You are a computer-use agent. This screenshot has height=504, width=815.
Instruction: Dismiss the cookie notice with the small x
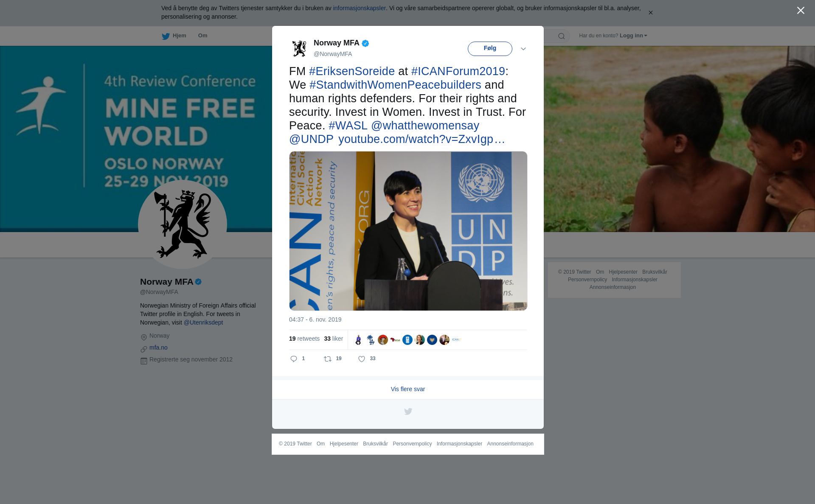(651, 13)
